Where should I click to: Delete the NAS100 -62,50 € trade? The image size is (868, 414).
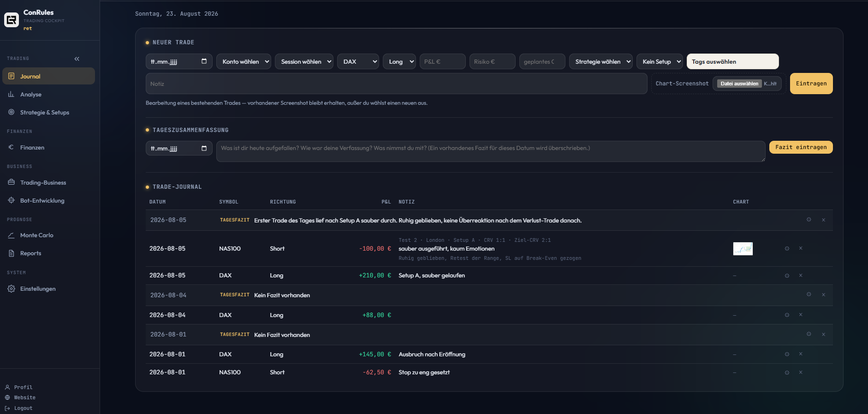801,372
